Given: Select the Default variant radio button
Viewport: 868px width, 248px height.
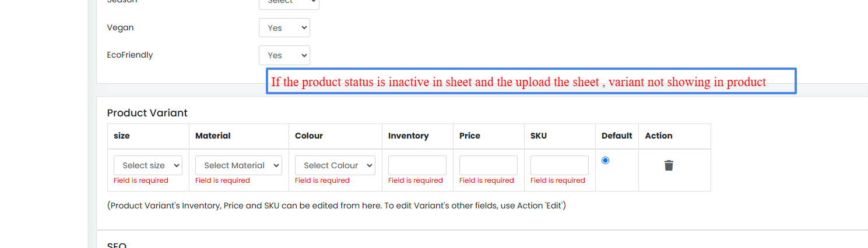Looking at the screenshot, I should point(605,160).
